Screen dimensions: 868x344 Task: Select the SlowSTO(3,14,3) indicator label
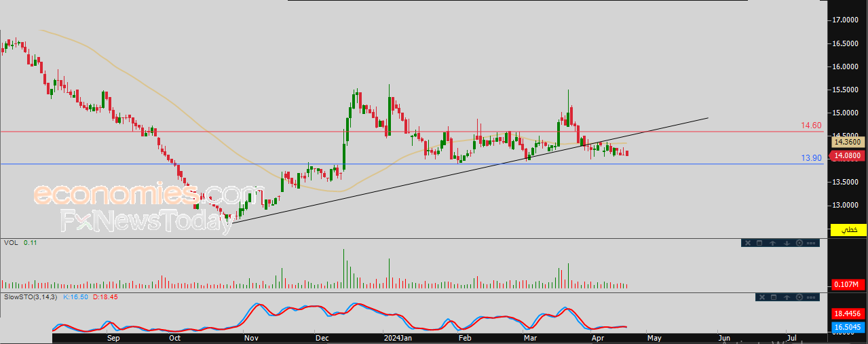point(31,297)
